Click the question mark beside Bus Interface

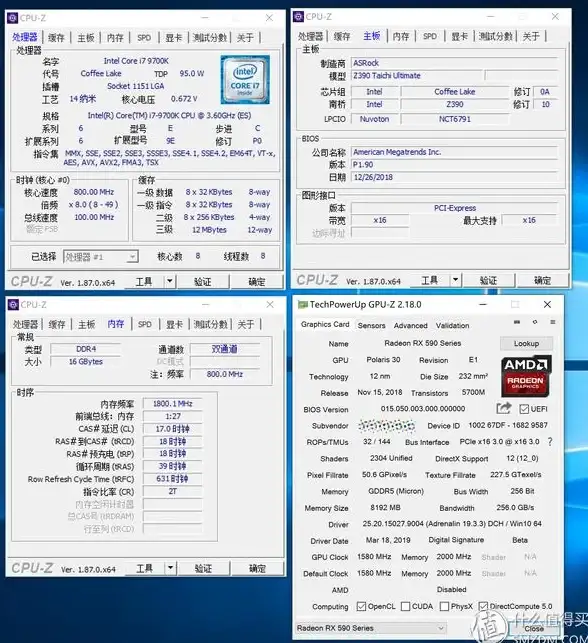pos(550,442)
